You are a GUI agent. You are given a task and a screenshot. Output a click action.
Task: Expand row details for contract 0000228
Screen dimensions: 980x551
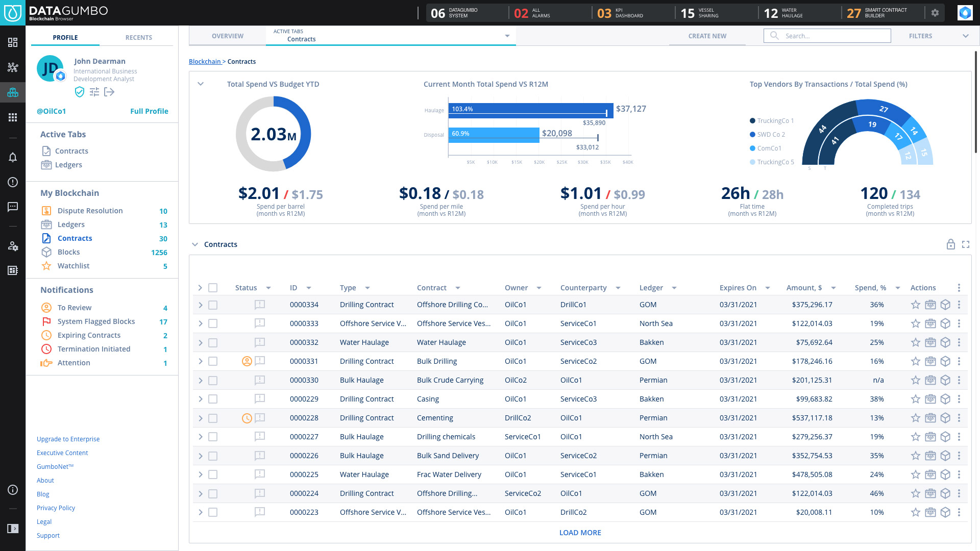pyautogui.click(x=200, y=418)
